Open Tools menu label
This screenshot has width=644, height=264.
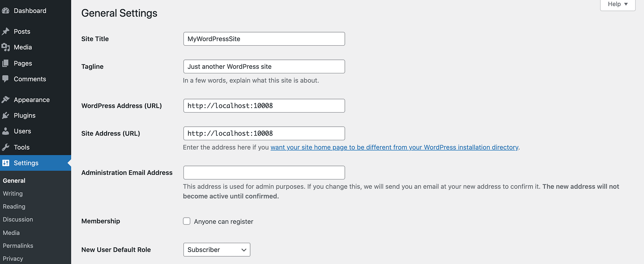click(22, 147)
